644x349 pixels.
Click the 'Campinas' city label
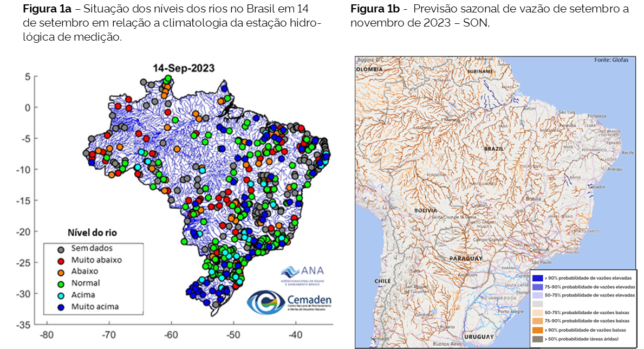[x=539, y=250]
